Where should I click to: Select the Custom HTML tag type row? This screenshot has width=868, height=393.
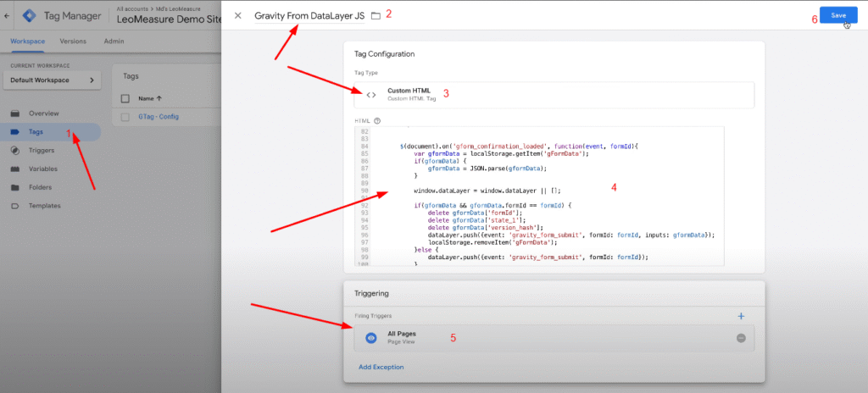(x=554, y=95)
